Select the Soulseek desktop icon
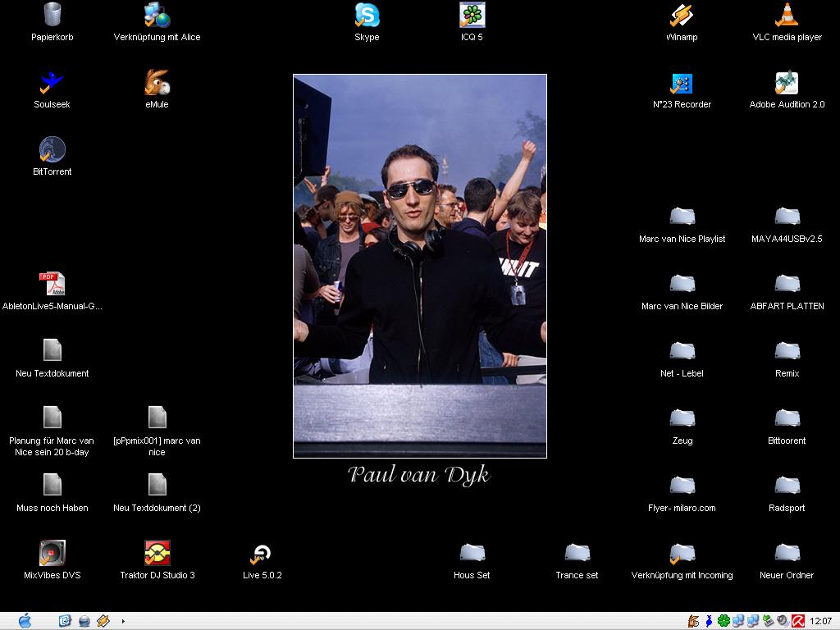Viewport: 840px width, 630px height. [x=52, y=83]
